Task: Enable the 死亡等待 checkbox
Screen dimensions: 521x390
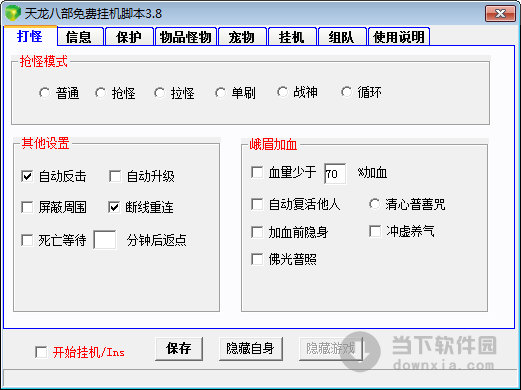Action: 27,240
